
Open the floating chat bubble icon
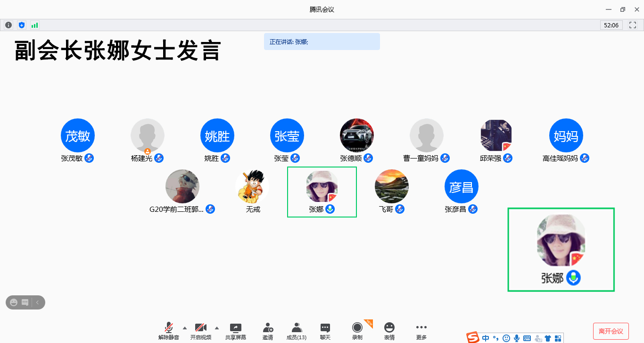point(25,302)
